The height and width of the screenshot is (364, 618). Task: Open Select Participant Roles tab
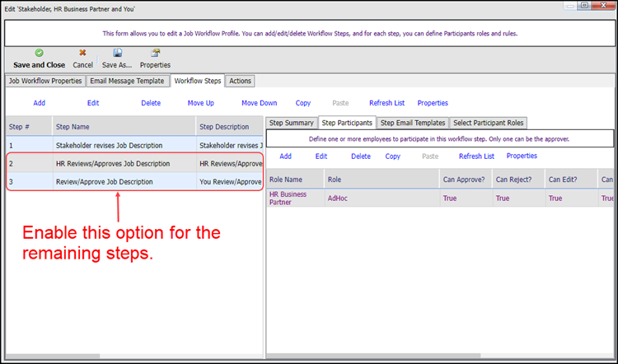tap(489, 123)
